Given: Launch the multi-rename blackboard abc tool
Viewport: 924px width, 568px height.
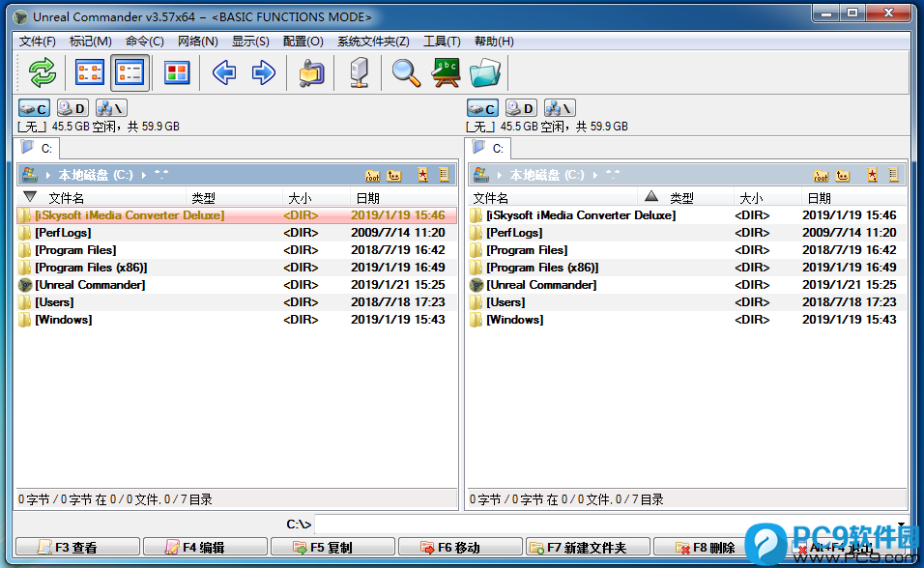Looking at the screenshot, I should [x=447, y=73].
